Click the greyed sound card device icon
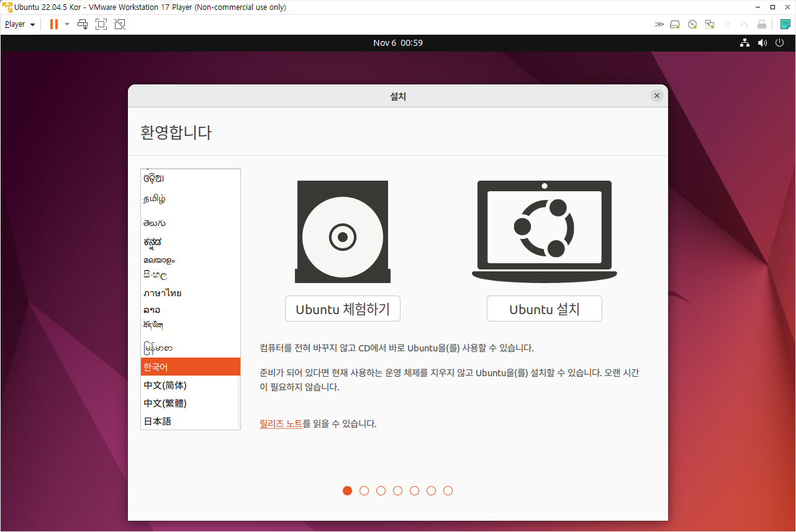Image resolution: width=796 pixels, height=532 pixels. pyautogui.click(x=727, y=24)
